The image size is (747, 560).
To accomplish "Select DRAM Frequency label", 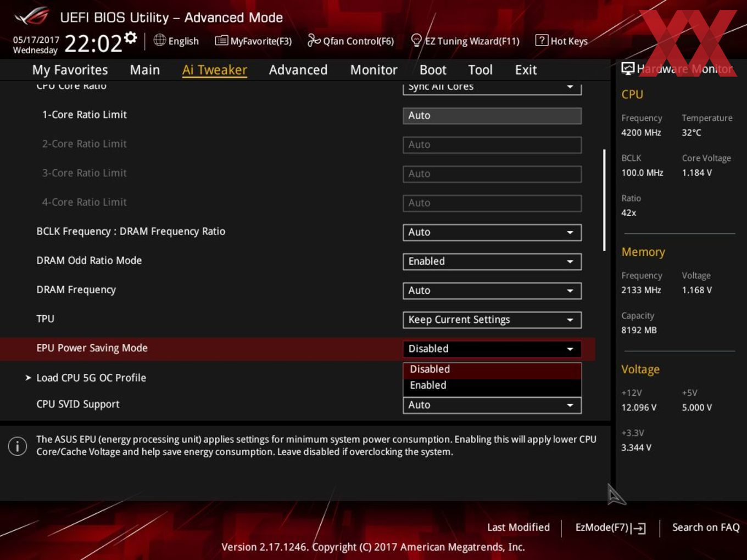I will 76,290.
